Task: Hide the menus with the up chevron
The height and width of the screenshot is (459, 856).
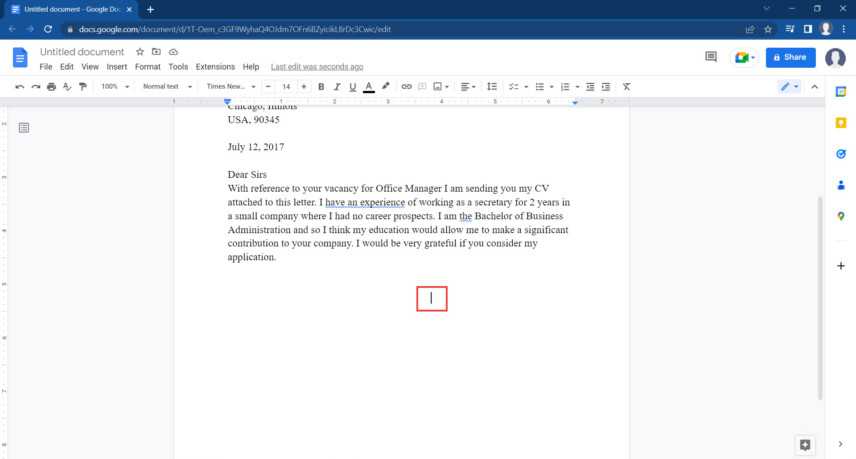Action: 815,87
